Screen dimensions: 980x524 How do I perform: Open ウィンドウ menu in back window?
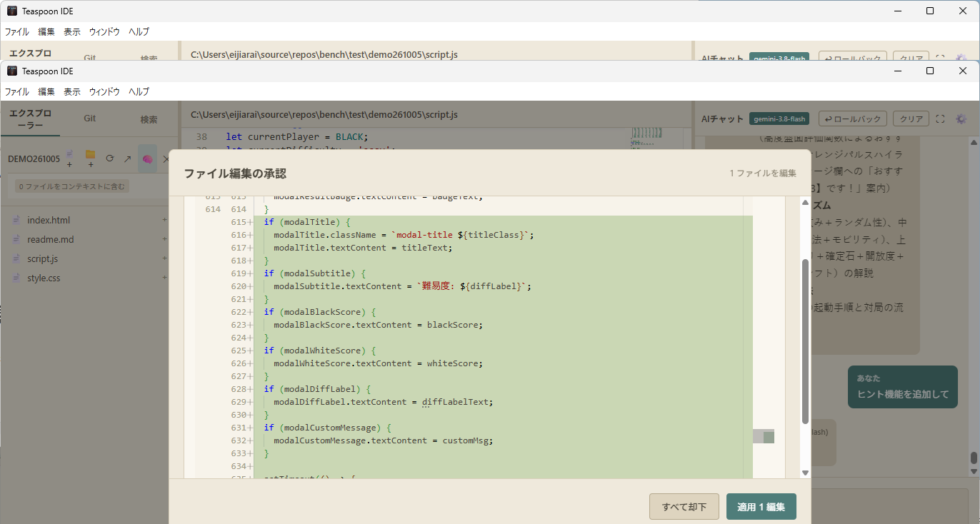pyautogui.click(x=104, y=31)
